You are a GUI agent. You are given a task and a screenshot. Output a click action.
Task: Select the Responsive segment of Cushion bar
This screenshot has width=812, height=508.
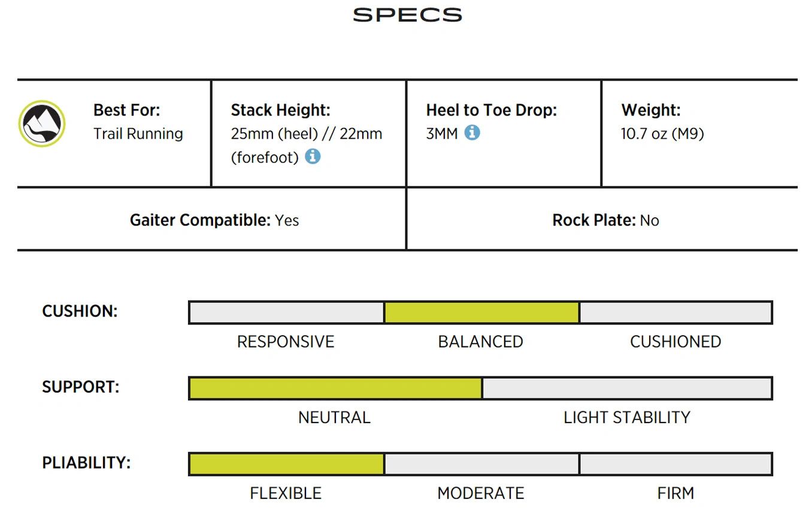pyautogui.click(x=286, y=312)
